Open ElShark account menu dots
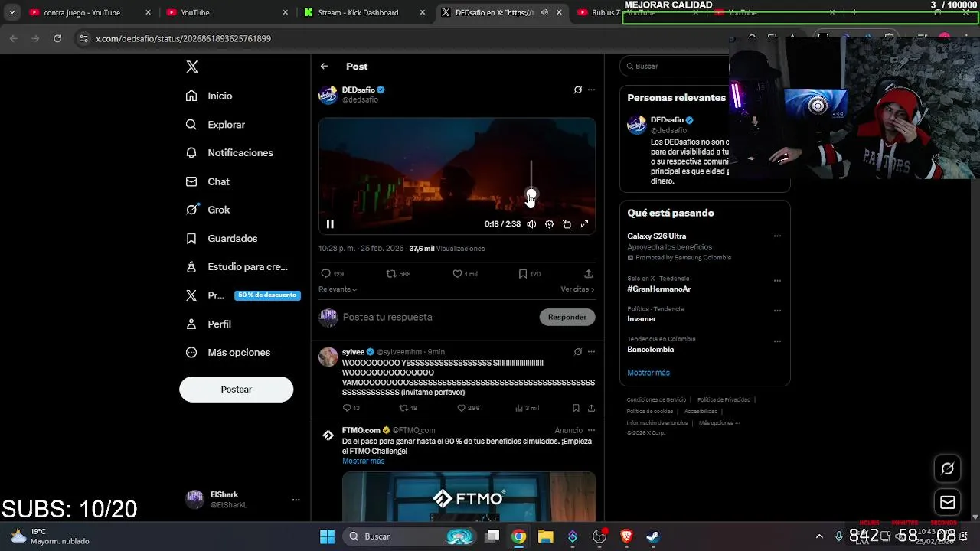The image size is (980, 551). tap(296, 500)
